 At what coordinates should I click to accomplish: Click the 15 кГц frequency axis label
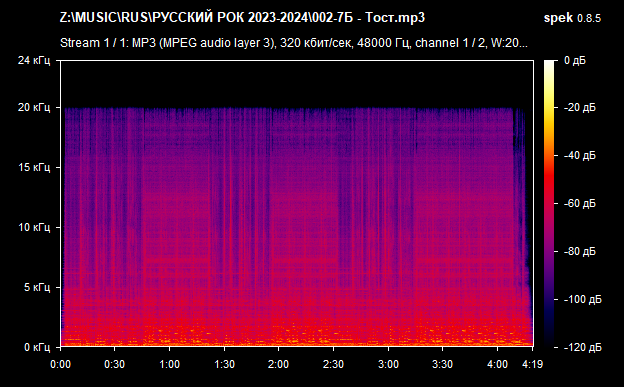coord(34,167)
